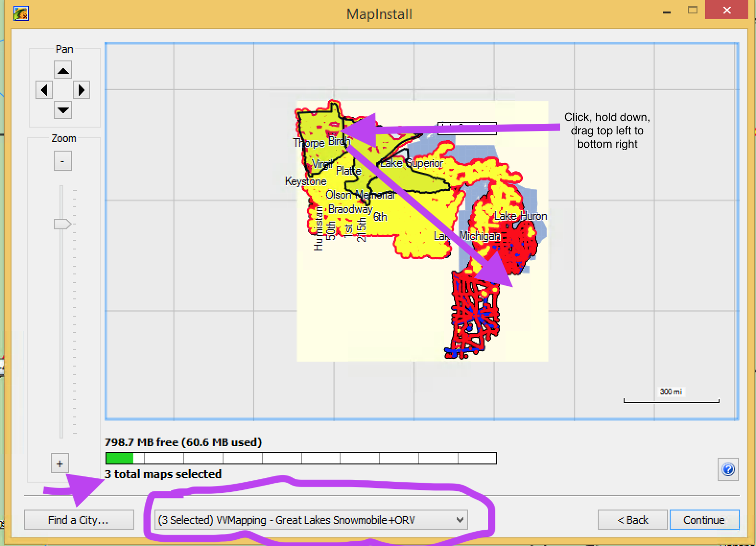Click the Thorpe label on the map
This screenshot has height=546, width=756.
(x=309, y=143)
